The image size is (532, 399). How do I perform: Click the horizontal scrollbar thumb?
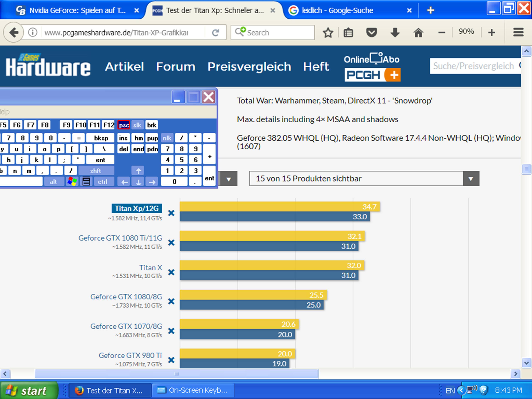tap(176, 374)
